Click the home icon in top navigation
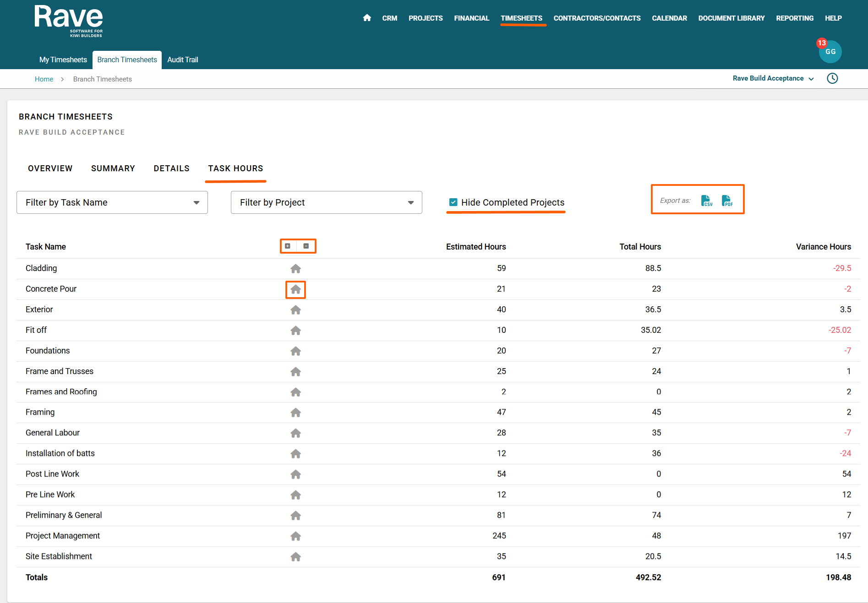Image resolution: width=868 pixels, height=603 pixels. coord(366,18)
